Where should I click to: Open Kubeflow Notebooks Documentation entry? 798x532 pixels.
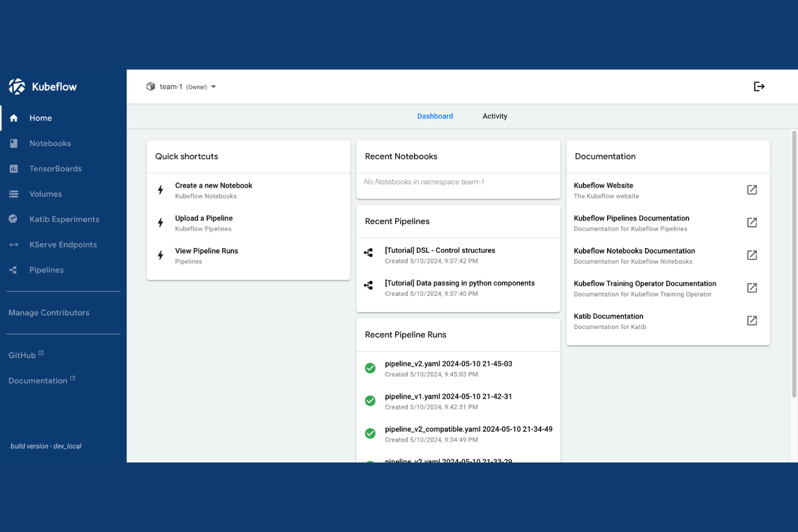[x=668, y=255]
